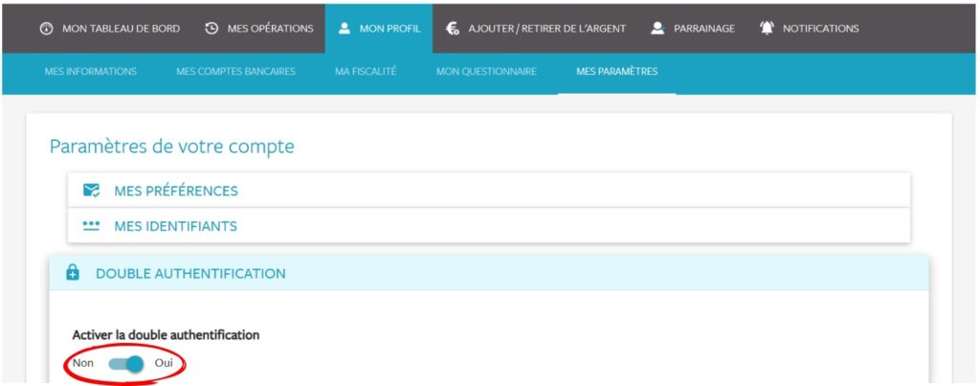Toggle the double authentification switch
Image resolution: width=980 pixels, height=386 pixels.
(x=126, y=364)
